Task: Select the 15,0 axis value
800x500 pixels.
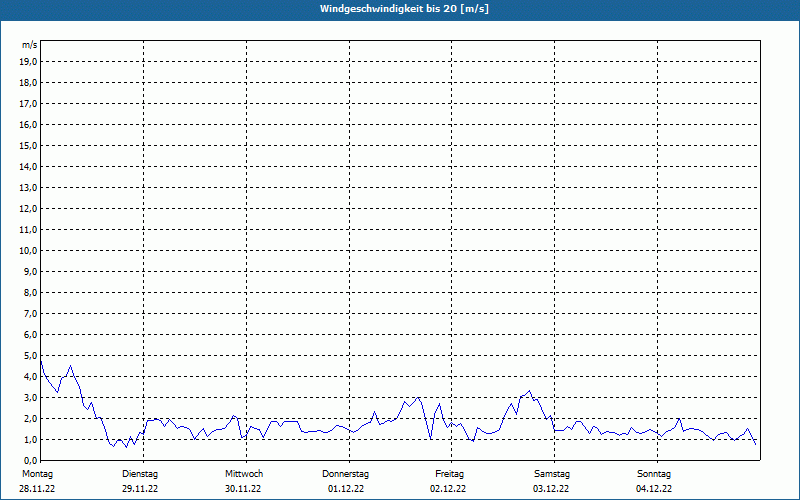Action: pyautogui.click(x=28, y=145)
